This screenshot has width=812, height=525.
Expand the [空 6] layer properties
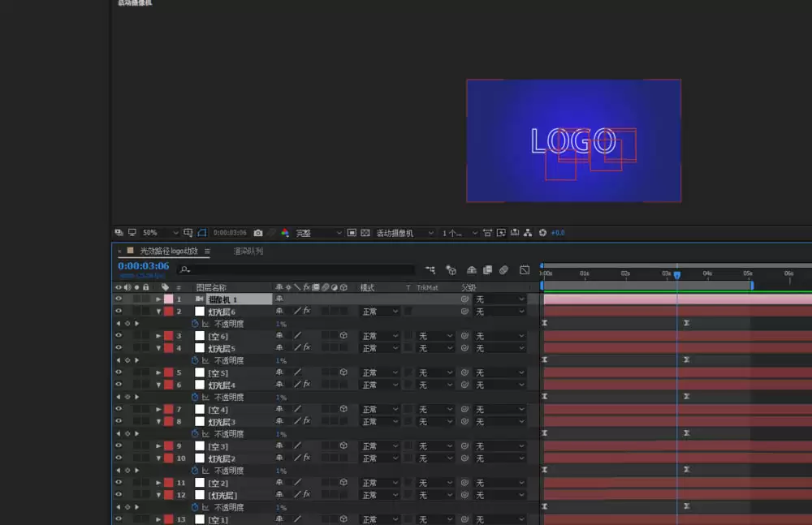pos(158,336)
